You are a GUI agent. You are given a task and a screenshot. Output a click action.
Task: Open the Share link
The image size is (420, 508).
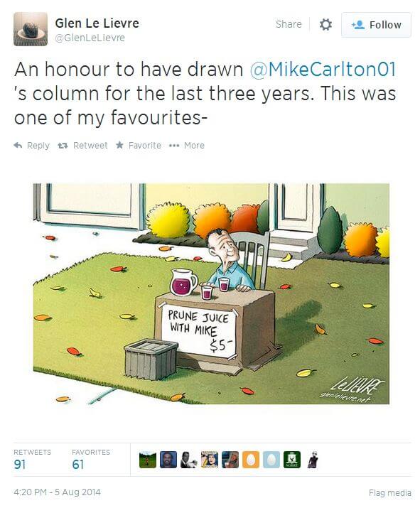(289, 24)
